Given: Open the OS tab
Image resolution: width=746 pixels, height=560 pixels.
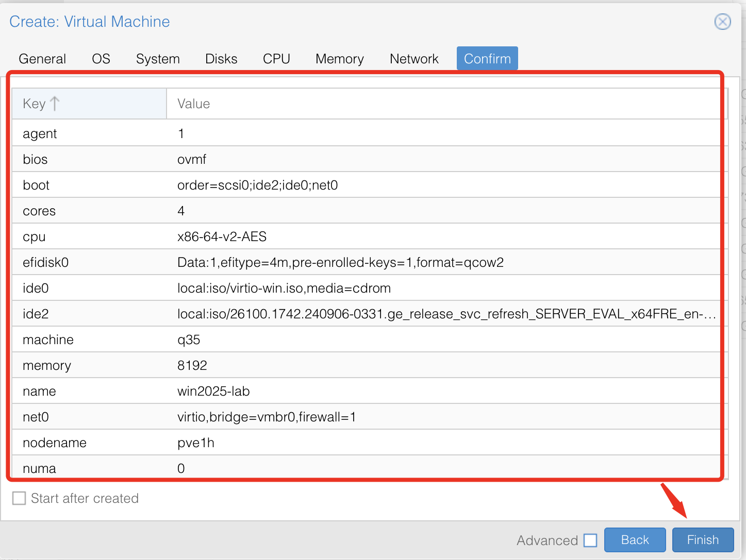Looking at the screenshot, I should coord(101,59).
